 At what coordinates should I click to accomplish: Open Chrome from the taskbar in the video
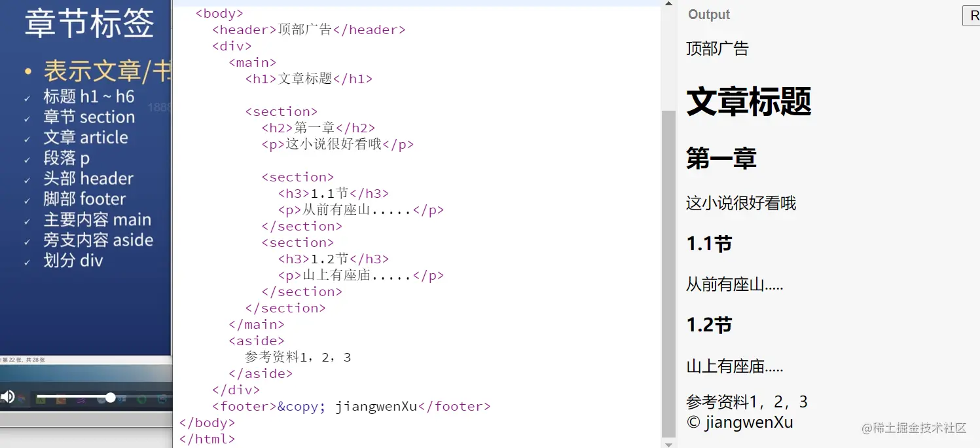[x=22, y=399]
